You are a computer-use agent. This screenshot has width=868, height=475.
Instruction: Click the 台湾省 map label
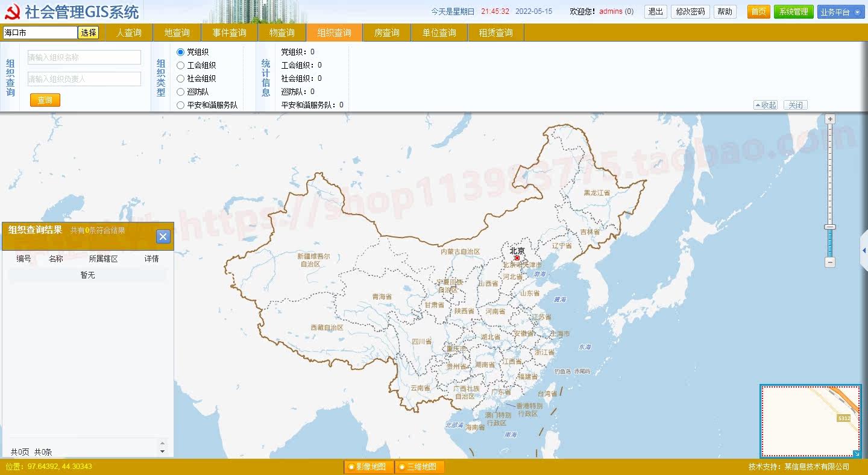[x=547, y=394]
